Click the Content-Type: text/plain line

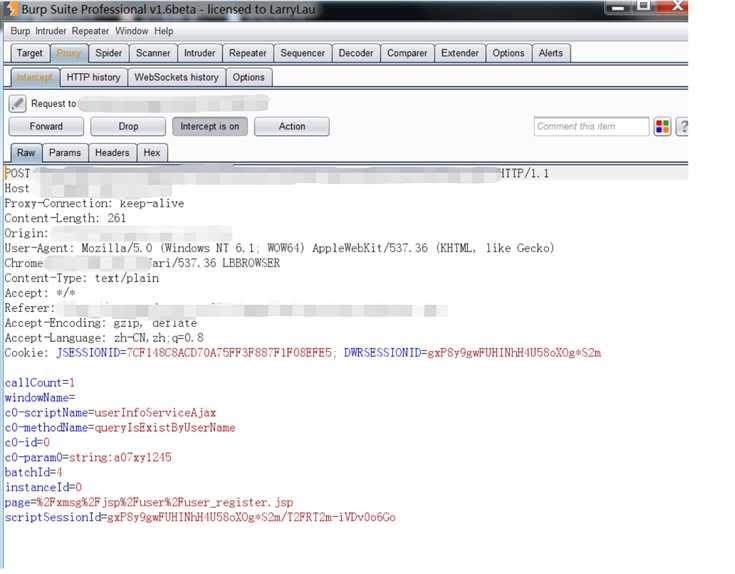click(82, 278)
